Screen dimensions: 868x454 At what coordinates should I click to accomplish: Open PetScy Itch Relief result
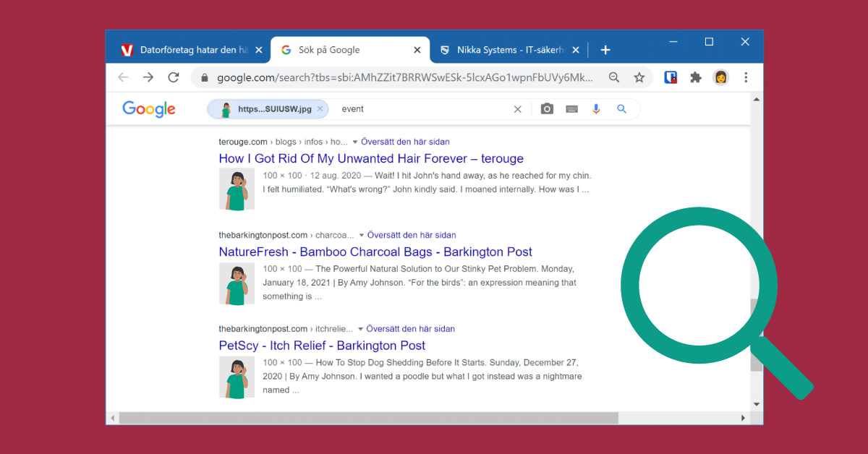pyautogui.click(x=322, y=346)
